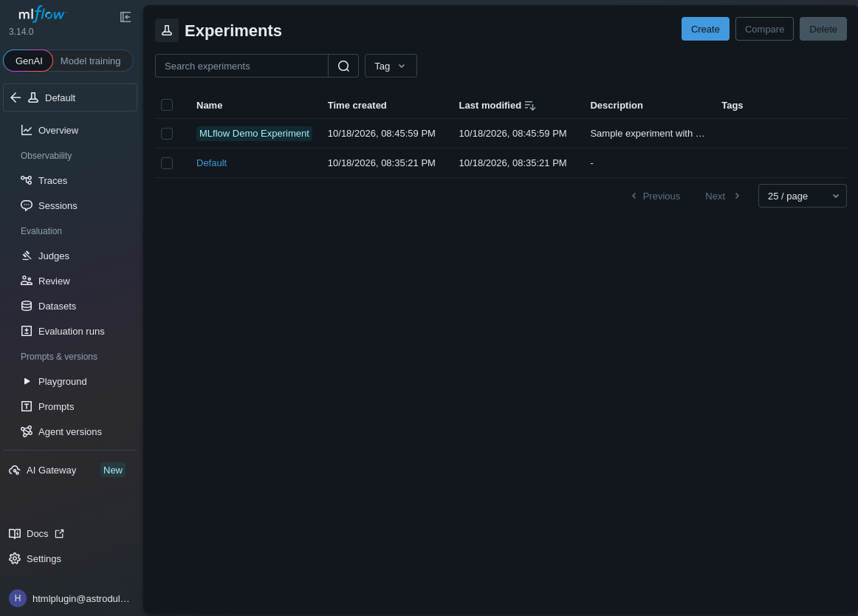Viewport: 858px width, 616px height.
Task: Click the Tags column header
Action: tap(732, 105)
